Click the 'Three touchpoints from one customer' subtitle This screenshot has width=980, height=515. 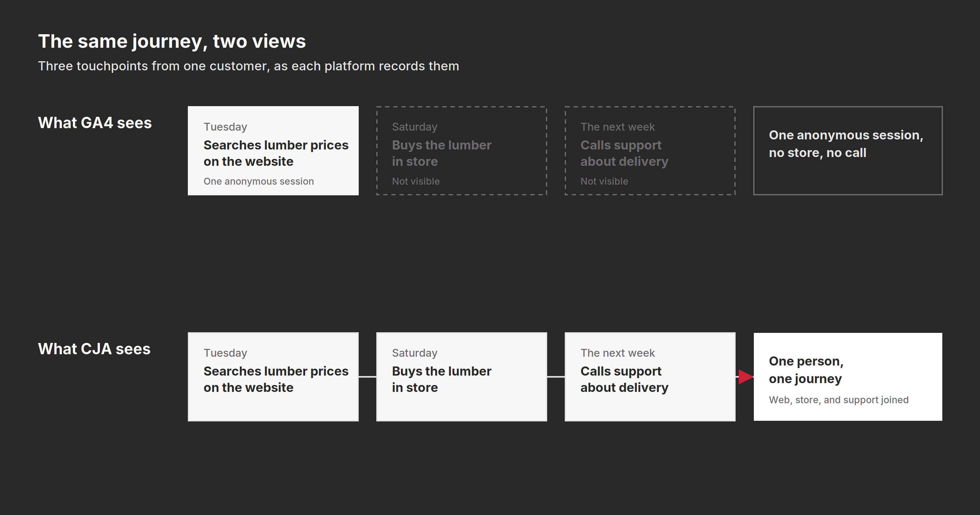tap(248, 66)
